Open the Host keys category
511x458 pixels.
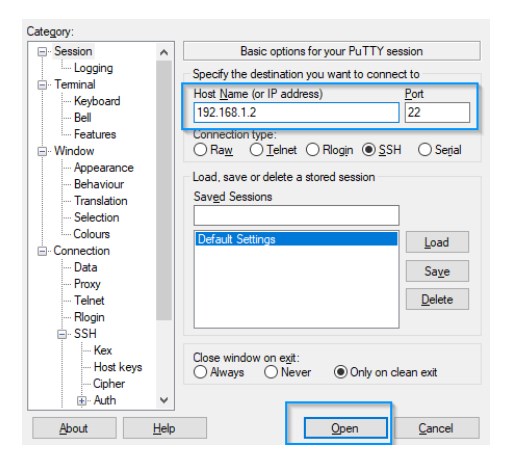(118, 367)
